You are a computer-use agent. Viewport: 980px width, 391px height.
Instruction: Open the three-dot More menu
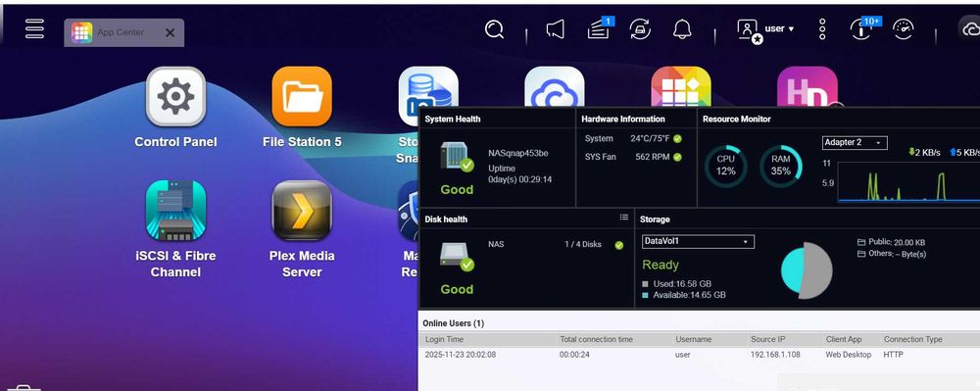click(822, 29)
